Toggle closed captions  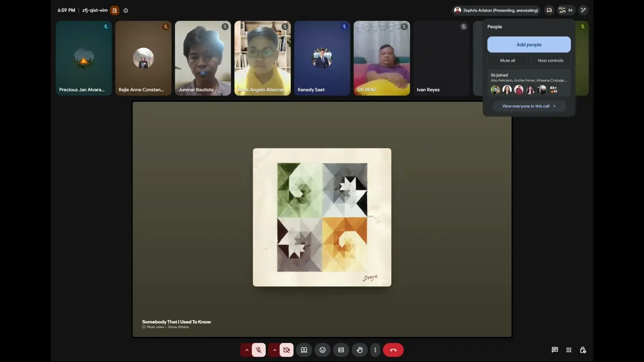341,350
